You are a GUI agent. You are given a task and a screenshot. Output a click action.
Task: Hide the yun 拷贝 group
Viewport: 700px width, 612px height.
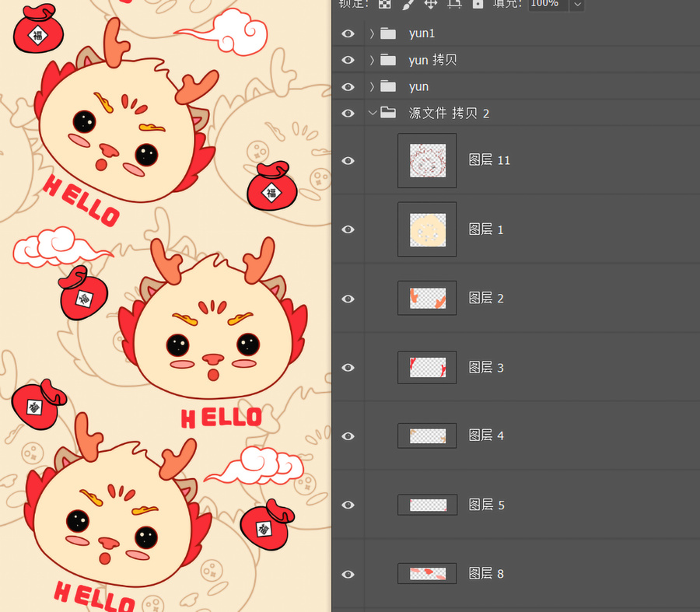(x=348, y=60)
